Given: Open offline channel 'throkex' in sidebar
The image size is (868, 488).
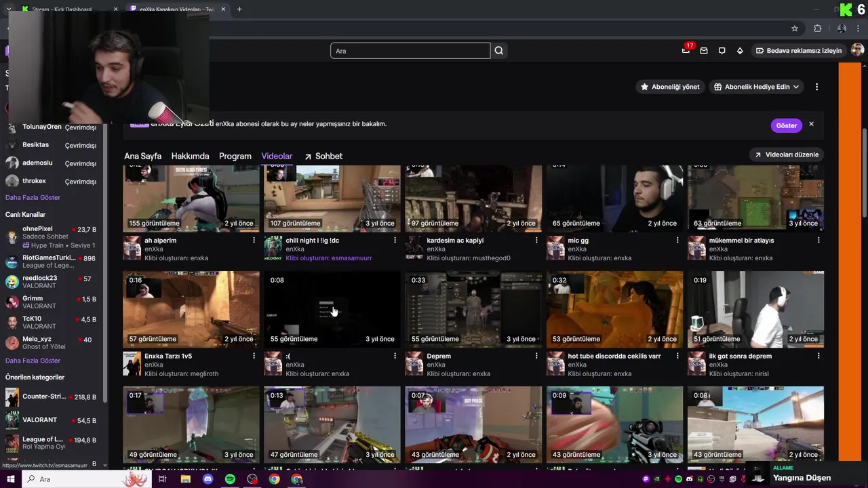Looking at the screenshot, I should (x=53, y=182).
